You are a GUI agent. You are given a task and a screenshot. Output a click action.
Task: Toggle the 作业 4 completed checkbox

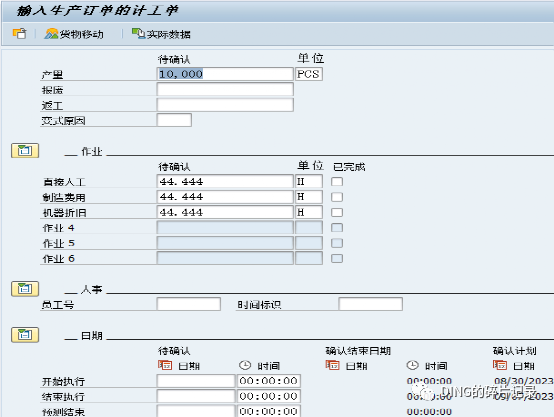[337, 228]
